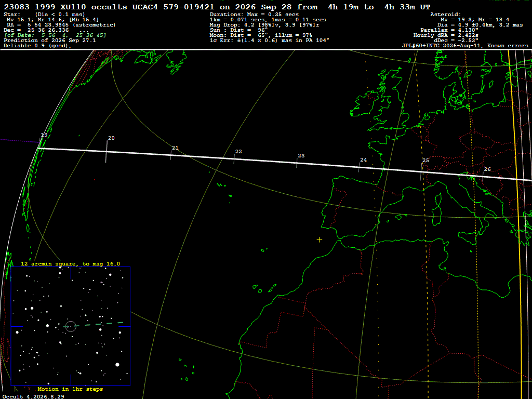Click the path tick labeled 22

[238, 152]
